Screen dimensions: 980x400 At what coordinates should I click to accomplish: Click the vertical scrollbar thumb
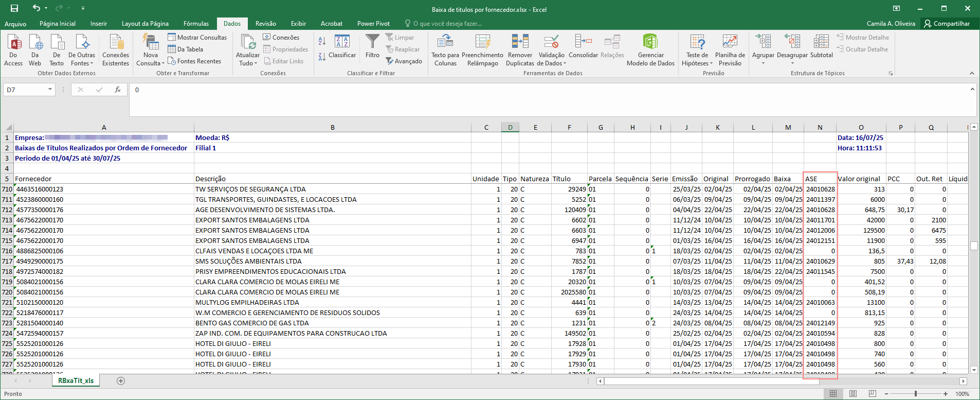974,246
